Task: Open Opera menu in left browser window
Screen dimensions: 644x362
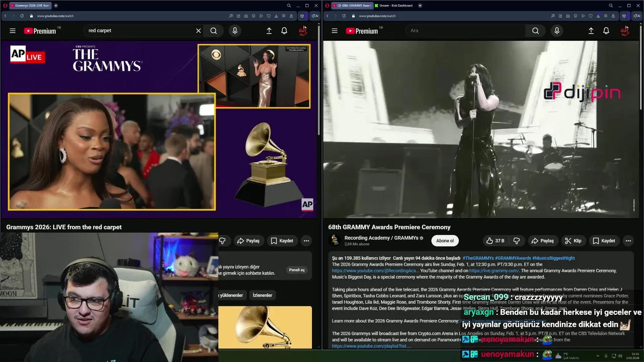Action: point(5,6)
